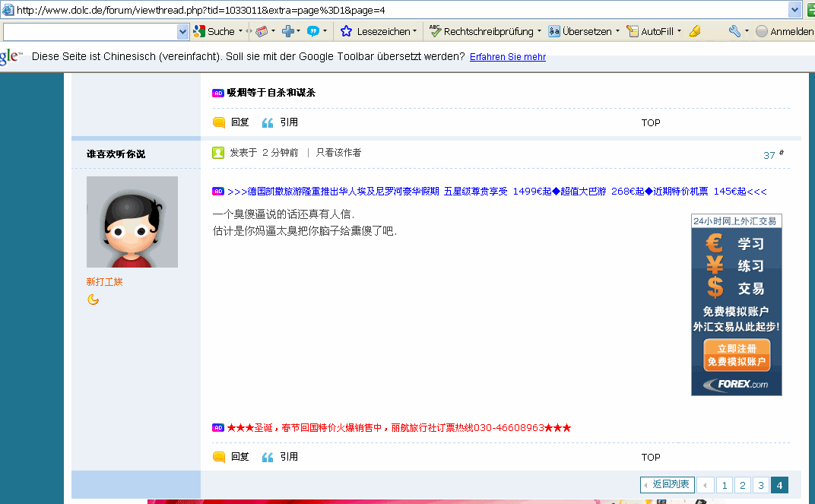
Task: Click the Google Toolbar Suche button
Action: [x=214, y=32]
